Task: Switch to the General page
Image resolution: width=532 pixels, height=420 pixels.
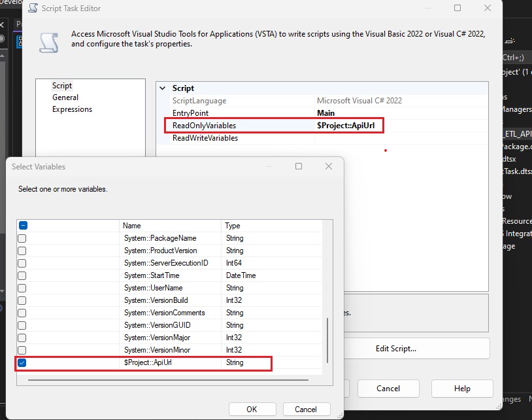Action: pos(67,97)
